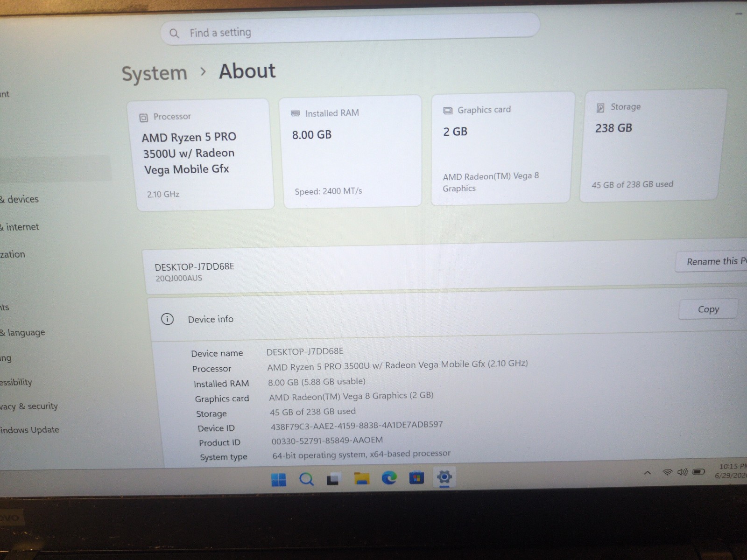Image resolution: width=747 pixels, height=560 pixels.
Task: Click the Device info circle-i icon
Action: pyautogui.click(x=167, y=319)
